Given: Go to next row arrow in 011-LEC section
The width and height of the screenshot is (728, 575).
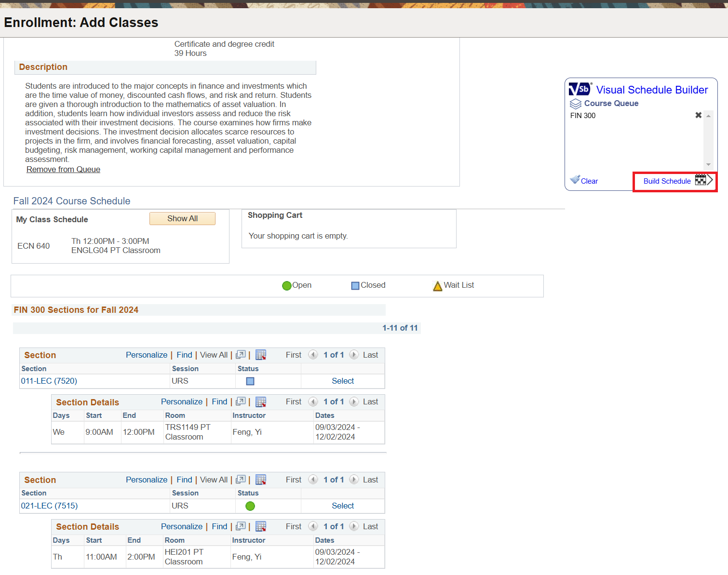Looking at the screenshot, I should pos(354,355).
